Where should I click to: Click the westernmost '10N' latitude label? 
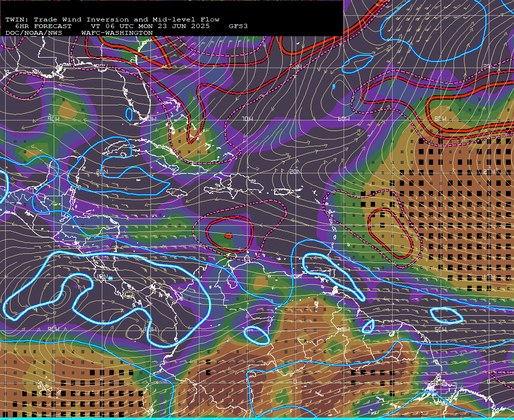click(102, 276)
